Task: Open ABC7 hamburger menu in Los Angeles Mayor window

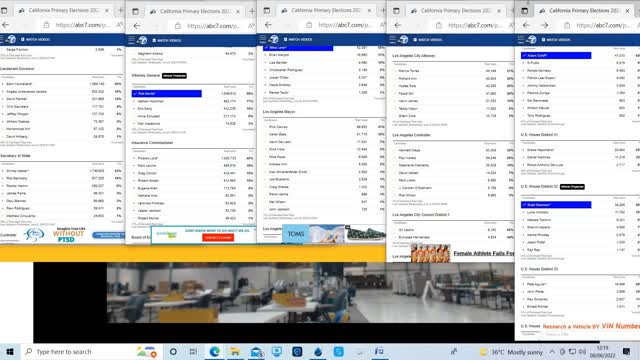Action: [x=263, y=39]
